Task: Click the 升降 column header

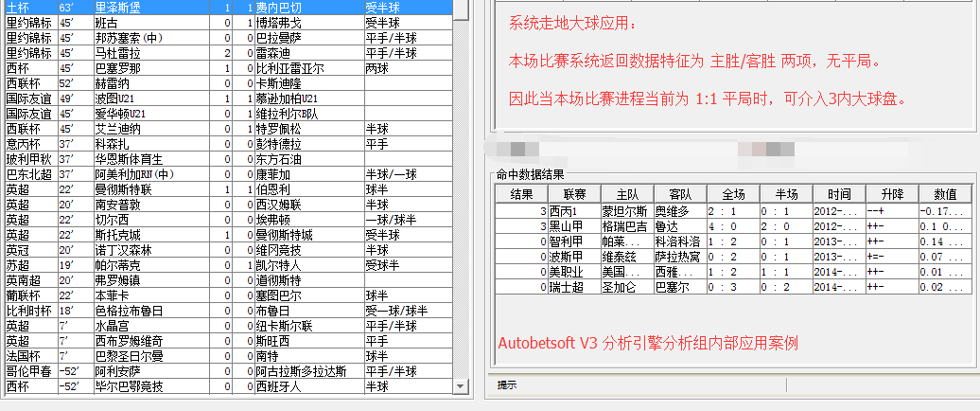Action: tap(892, 194)
